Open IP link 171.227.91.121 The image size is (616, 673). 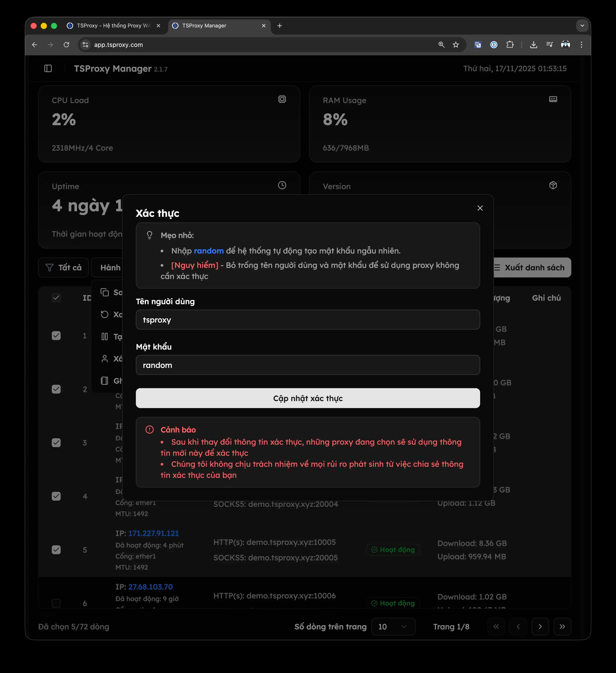pos(154,533)
